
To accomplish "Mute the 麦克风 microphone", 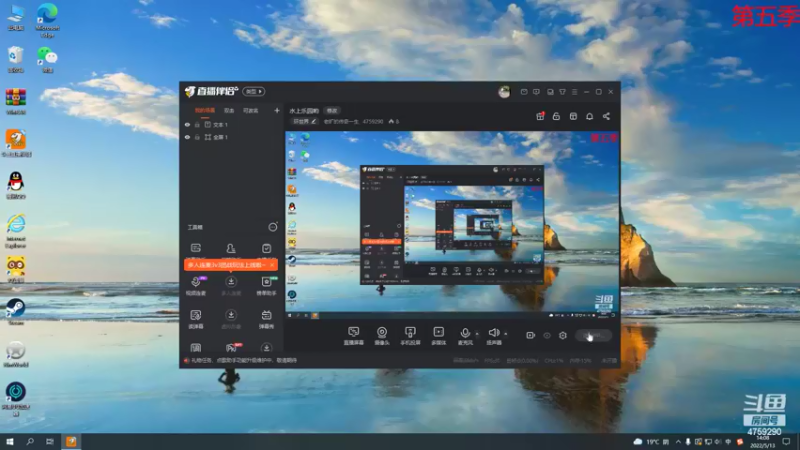I will tap(465, 336).
